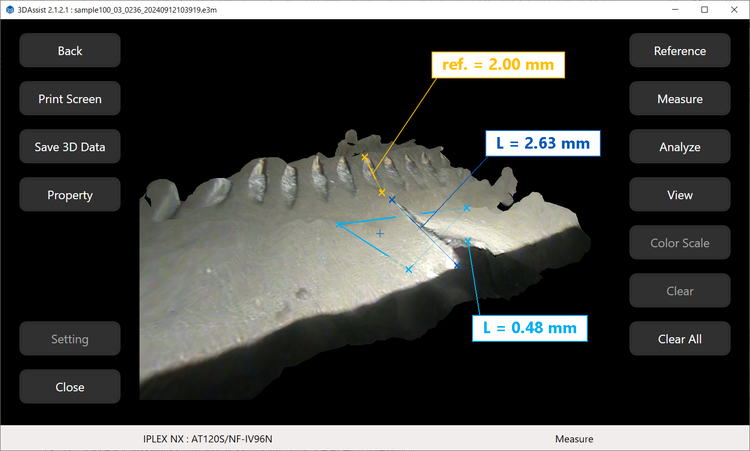Save 3D Data to file

[x=70, y=147]
